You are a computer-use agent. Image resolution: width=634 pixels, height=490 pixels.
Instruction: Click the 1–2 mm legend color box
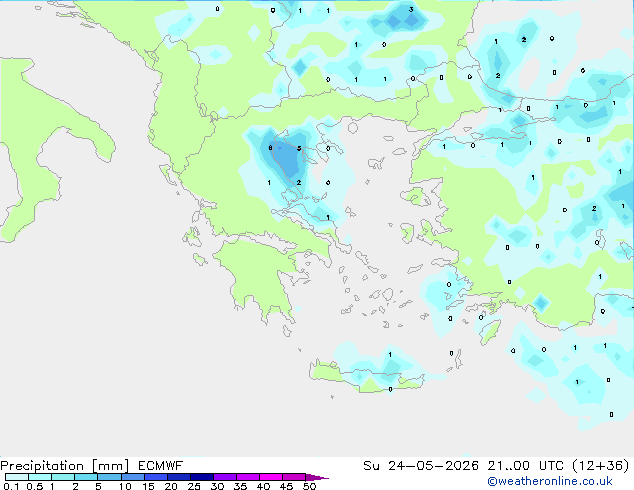pyautogui.click(x=63, y=477)
